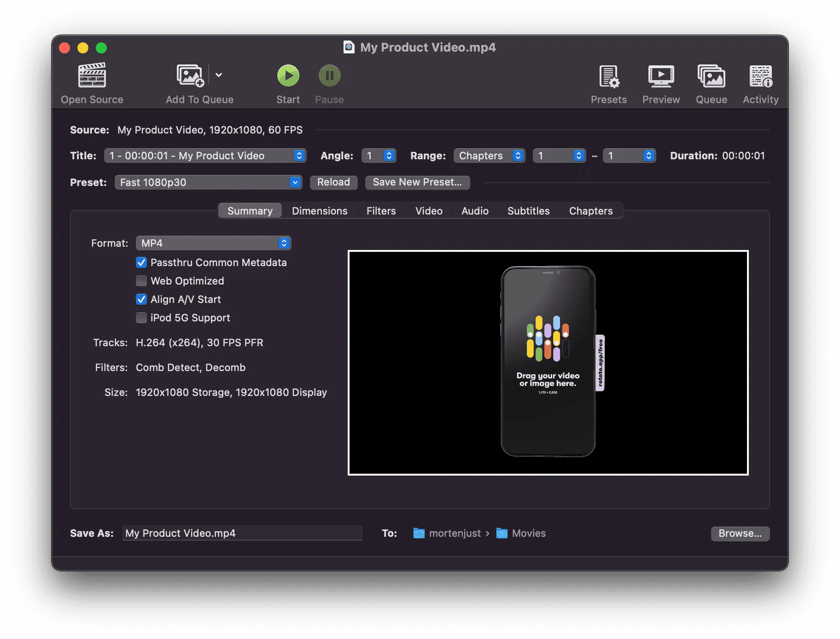Enable Web Optimized output
The width and height of the screenshot is (840, 639).
click(141, 281)
